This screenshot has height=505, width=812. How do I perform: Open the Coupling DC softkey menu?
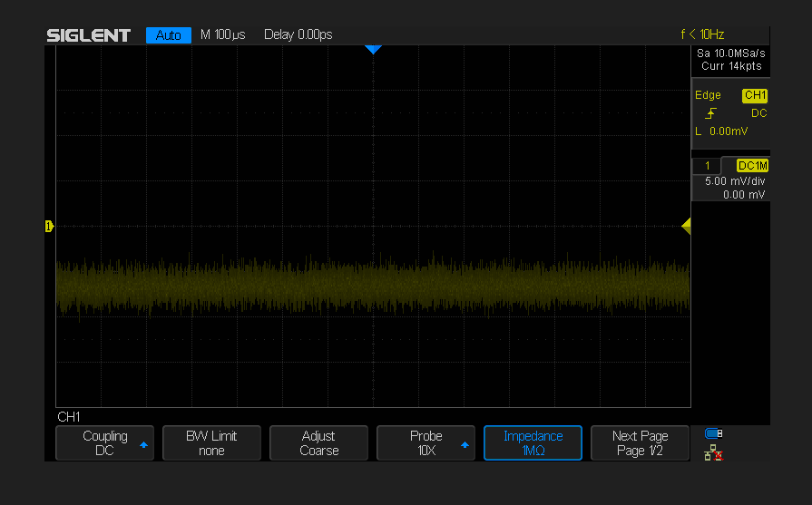click(104, 443)
